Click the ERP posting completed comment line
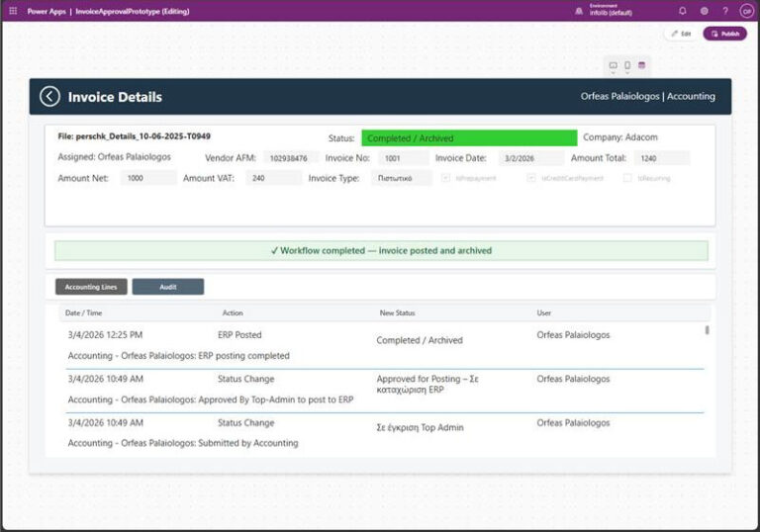 pos(178,356)
